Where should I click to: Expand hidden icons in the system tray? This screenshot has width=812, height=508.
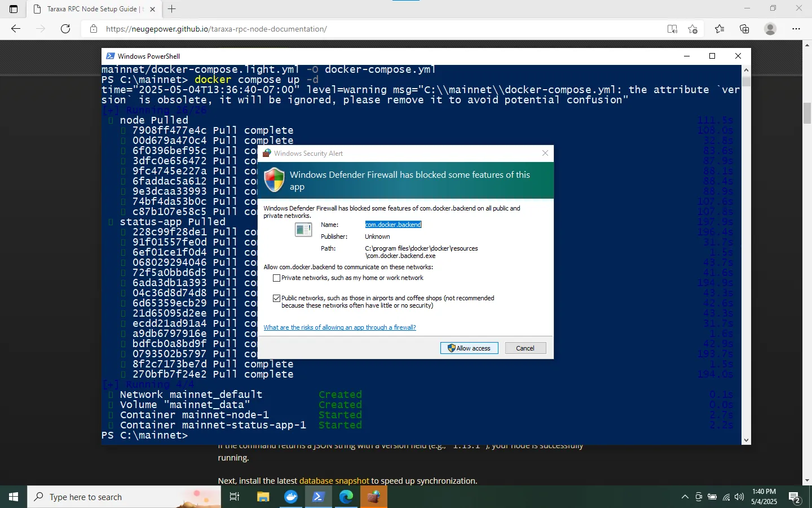point(685,497)
